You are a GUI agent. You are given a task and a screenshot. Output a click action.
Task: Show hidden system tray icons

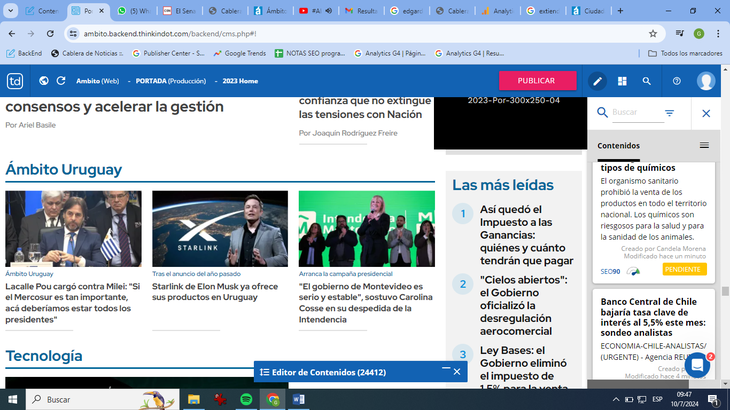pyautogui.click(x=615, y=399)
